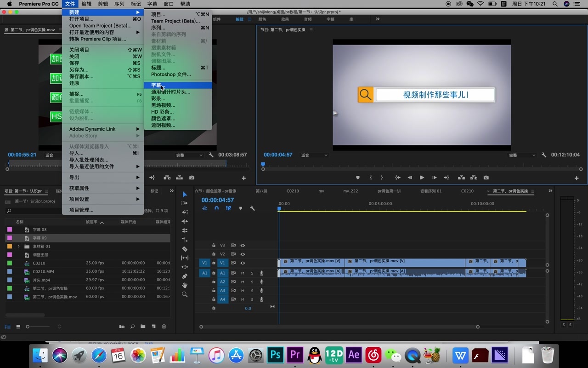Hide V1 track output eye

click(x=243, y=263)
